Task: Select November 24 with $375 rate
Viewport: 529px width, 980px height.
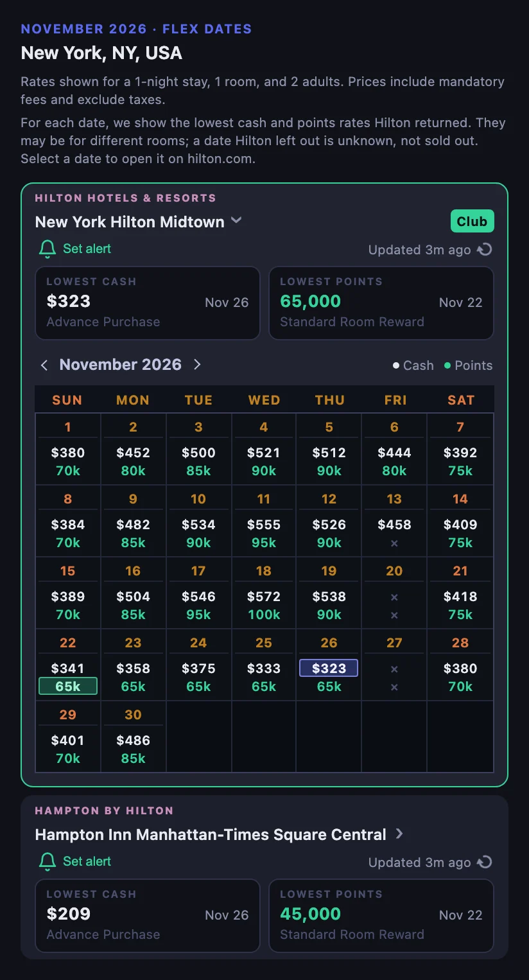Action: pos(199,665)
